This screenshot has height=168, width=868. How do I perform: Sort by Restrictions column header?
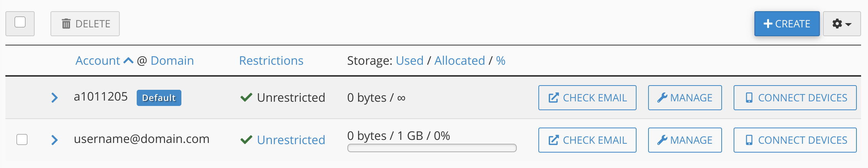coord(271,61)
